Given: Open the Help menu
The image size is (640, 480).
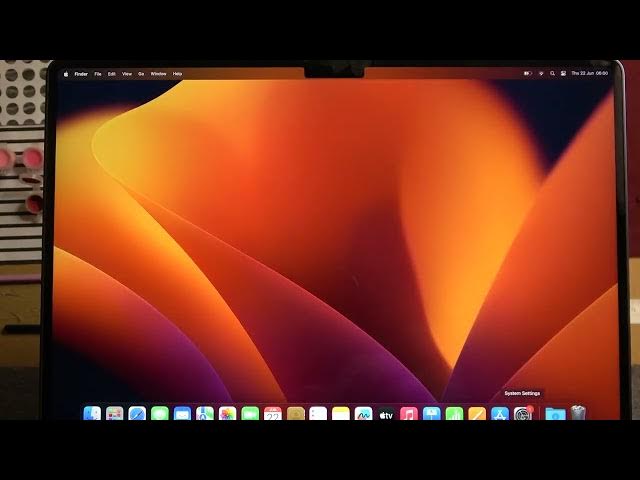Looking at the screenshot, I should point(177,74).
